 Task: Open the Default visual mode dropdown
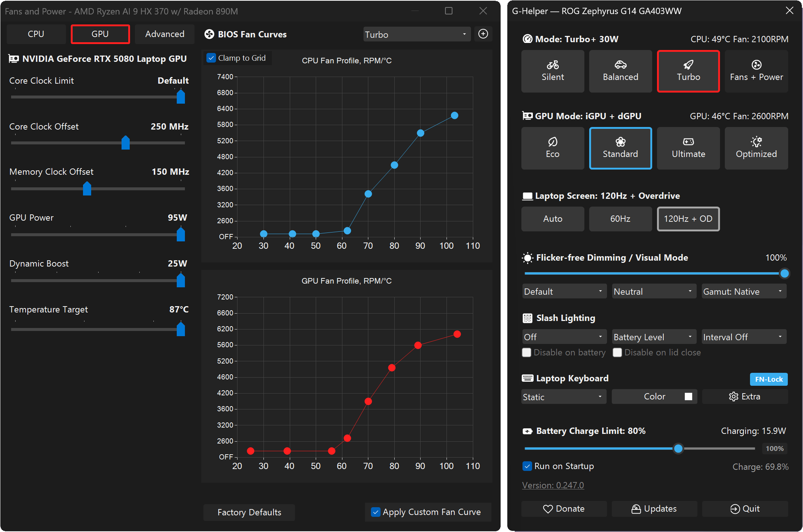[564, 291]
